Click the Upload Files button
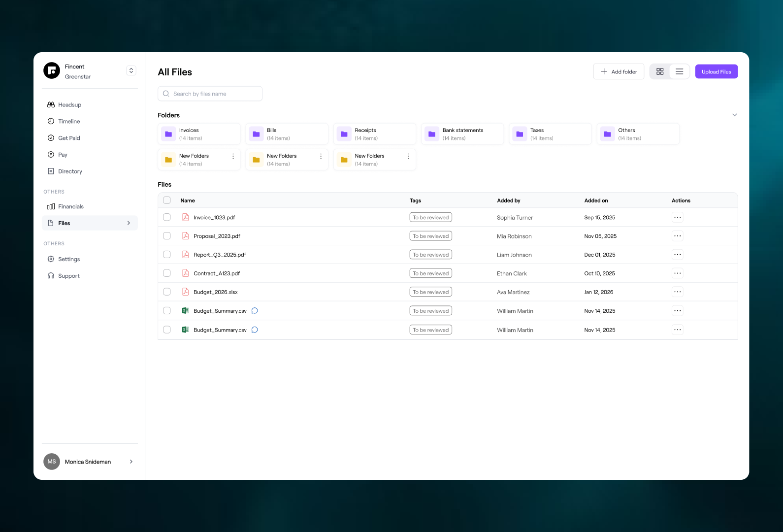 (x=716, y=71)
